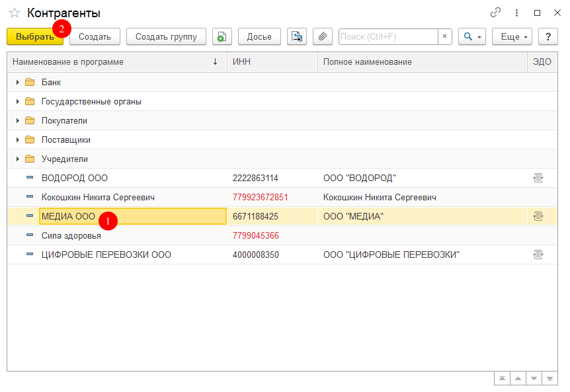570x392 pixels.
Task: Open the magnifier search dropdown
Action: 472,37
